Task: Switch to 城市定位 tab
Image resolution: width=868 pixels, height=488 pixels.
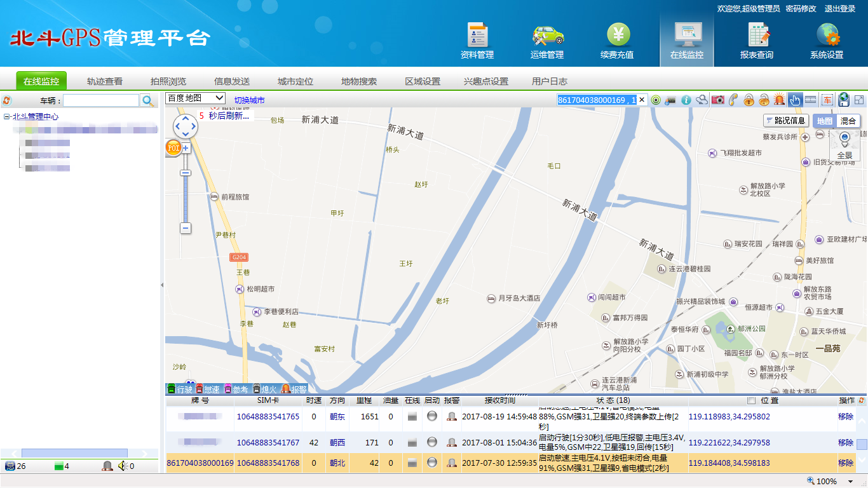Action: click(x=295, y=81)
